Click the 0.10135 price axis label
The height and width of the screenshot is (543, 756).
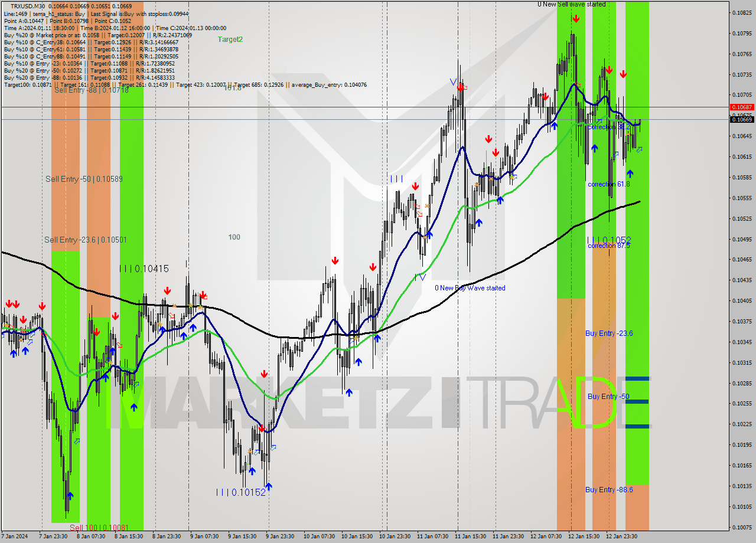[x=742, y=486]
